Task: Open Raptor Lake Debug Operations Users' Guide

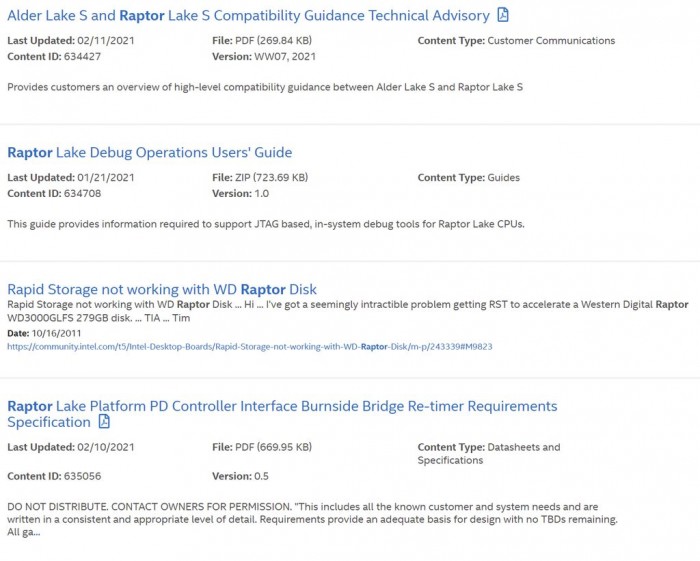Action: pos(149,153)
